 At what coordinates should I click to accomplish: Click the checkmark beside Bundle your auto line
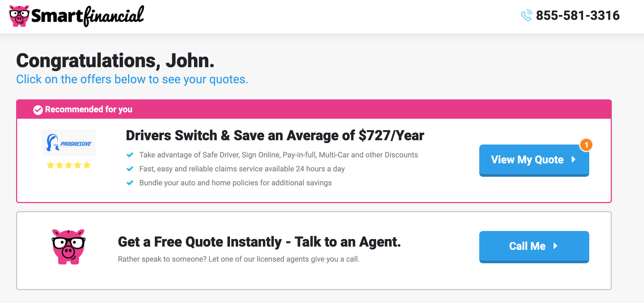click(130, 183)
